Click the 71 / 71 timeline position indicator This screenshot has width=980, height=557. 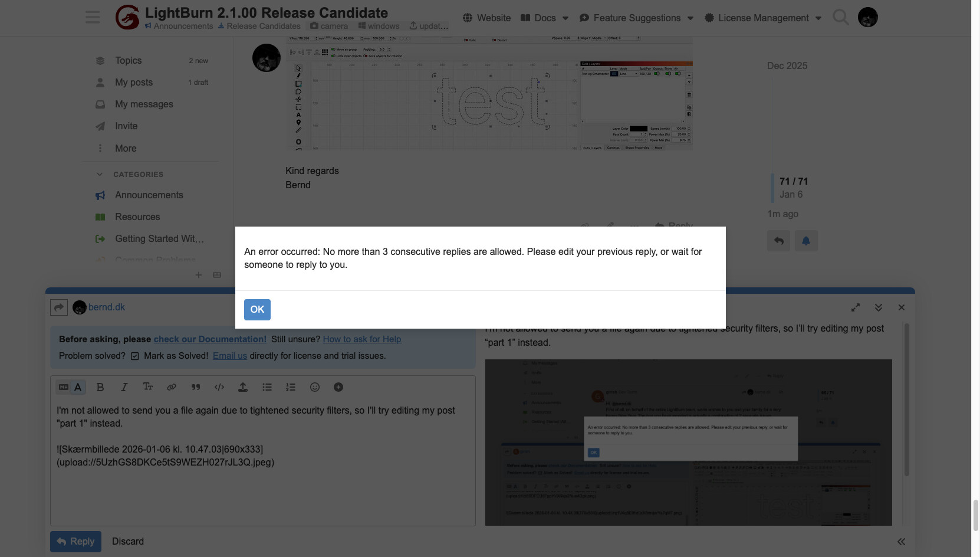[794, 181]
